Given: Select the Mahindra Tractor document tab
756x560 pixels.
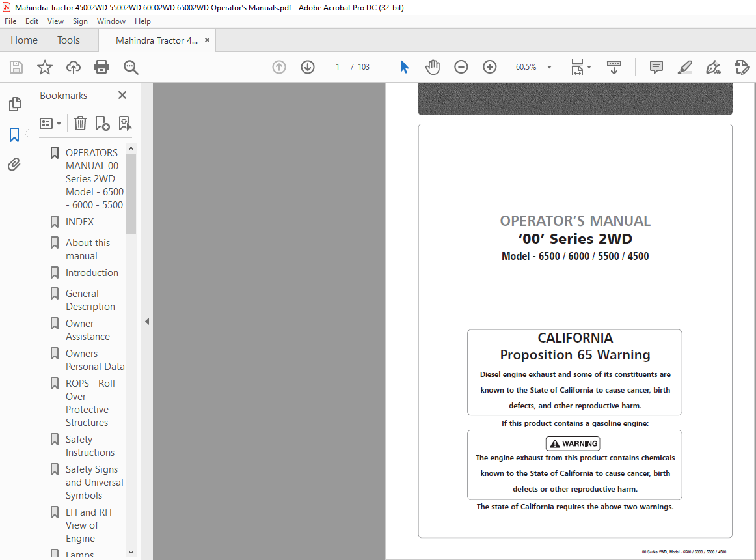Looking at the screenshot, I should coord(157,40).
